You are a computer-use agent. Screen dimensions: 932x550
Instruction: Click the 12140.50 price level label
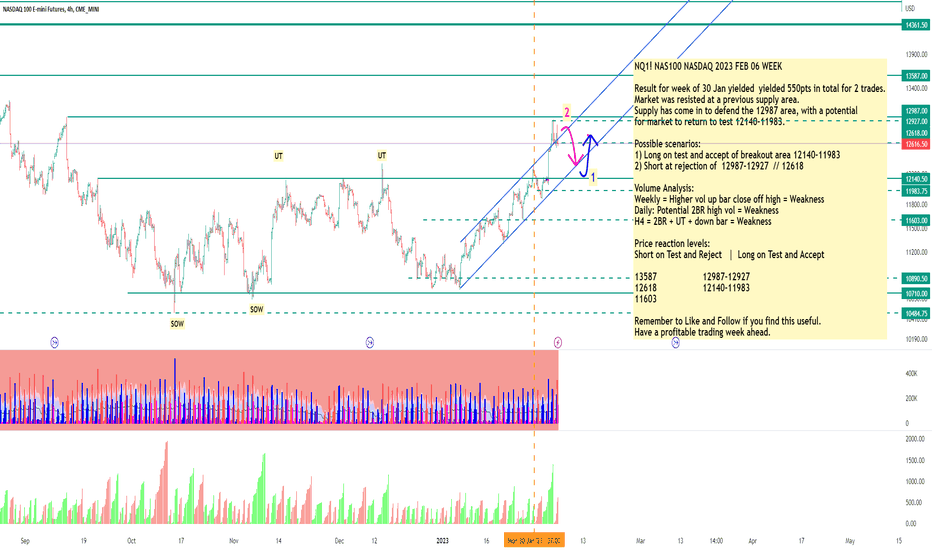click(916, 179)
